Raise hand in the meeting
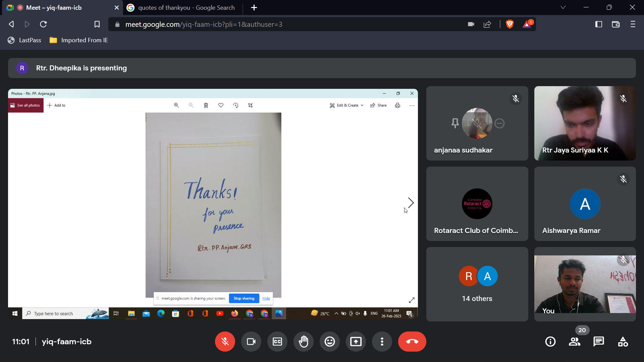644x362 pixels. (x=304, y=342)
